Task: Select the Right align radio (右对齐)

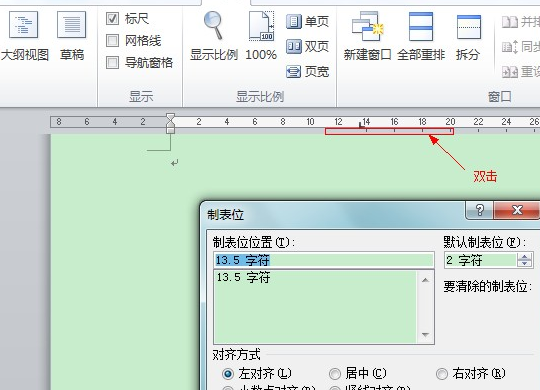Action: (442, 373)
